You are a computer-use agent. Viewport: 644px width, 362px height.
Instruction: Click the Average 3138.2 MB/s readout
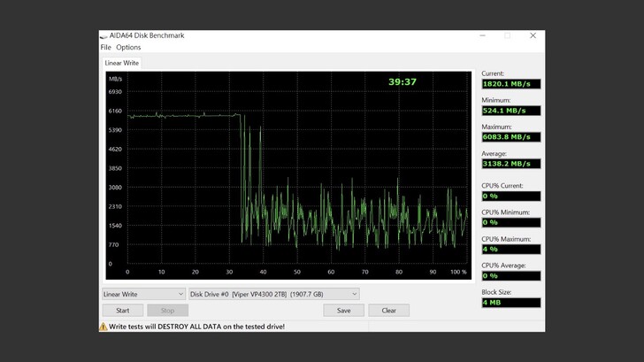pos(510,164)
